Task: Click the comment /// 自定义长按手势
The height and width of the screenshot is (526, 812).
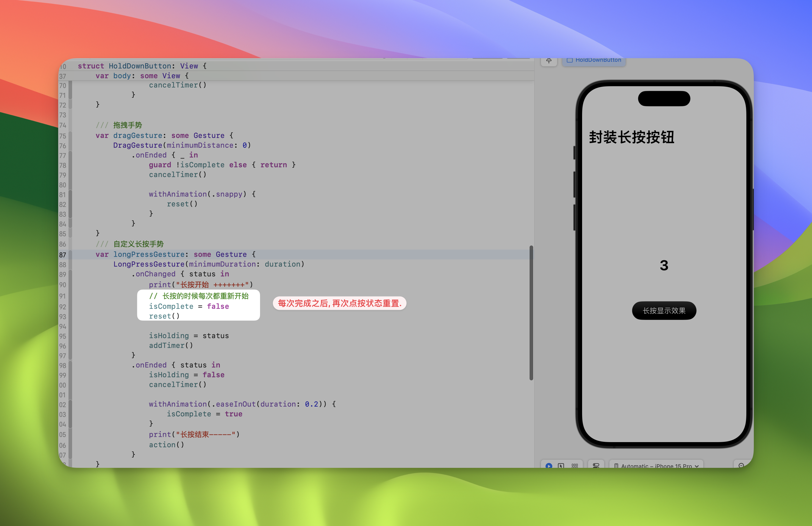Action: tap(130, 244)
